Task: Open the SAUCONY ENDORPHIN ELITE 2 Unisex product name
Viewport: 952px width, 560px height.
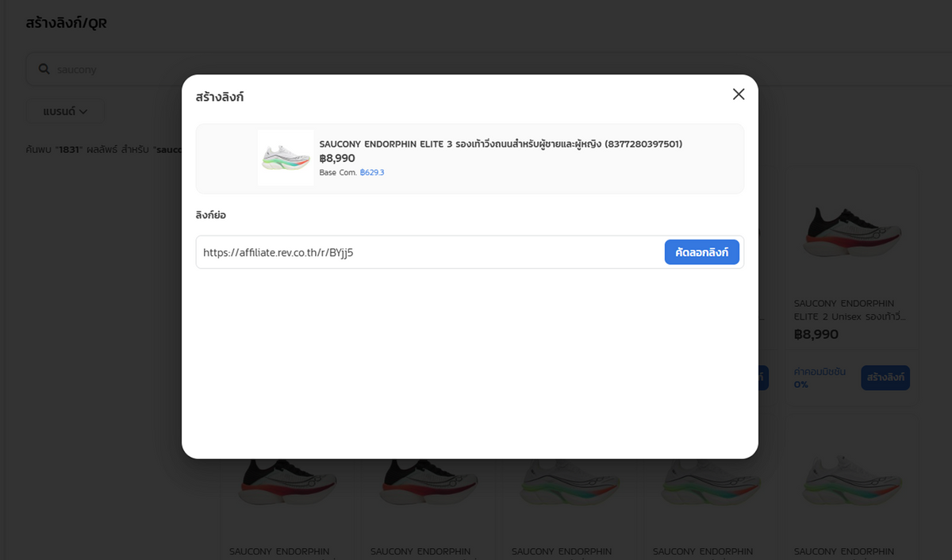Action: [851, 309]
